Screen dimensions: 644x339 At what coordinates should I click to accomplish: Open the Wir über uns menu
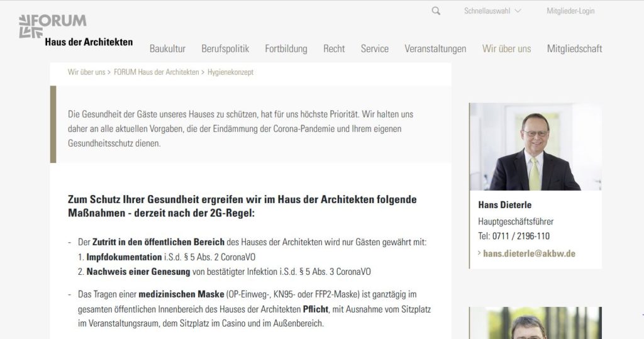506,48
